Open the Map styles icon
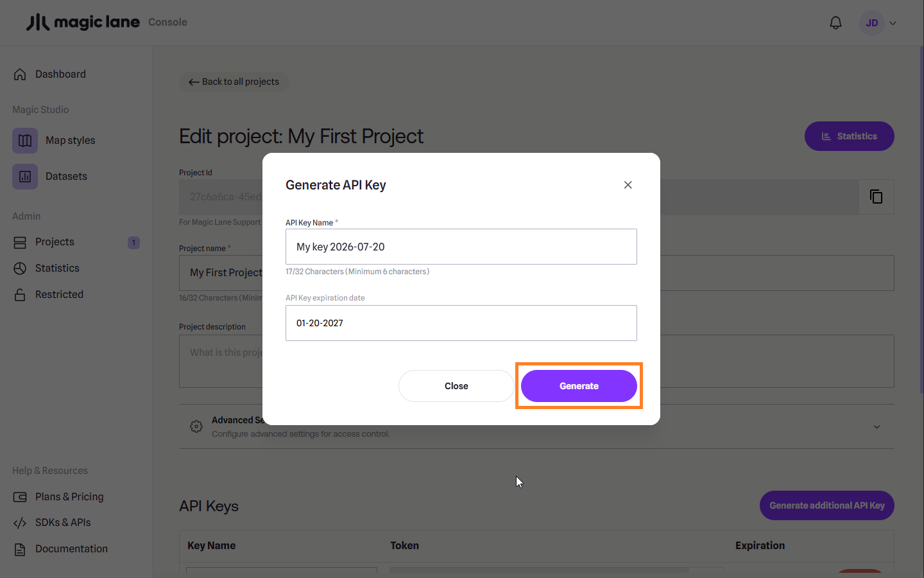The image size is (924, 578). click(x=25, y=141)
